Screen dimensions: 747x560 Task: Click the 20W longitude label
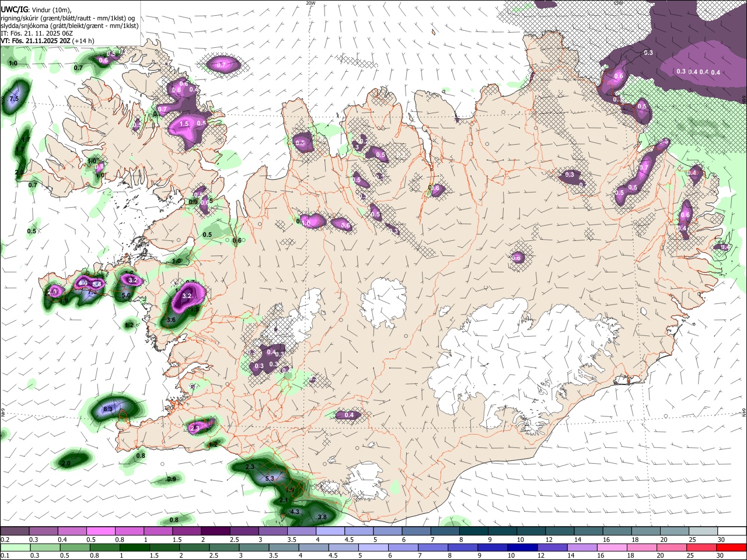(310, 3)
